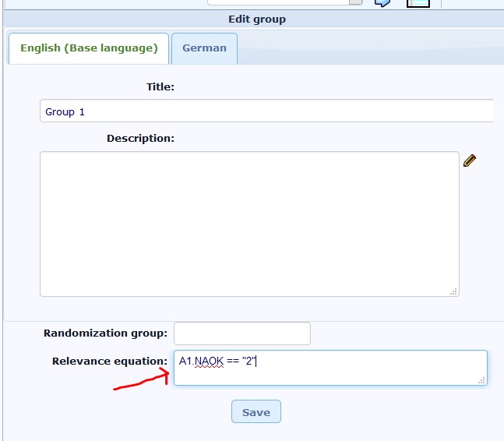Screen dimensions: 504x441
Task: Open the German language tab
Action: coord(204,48)
